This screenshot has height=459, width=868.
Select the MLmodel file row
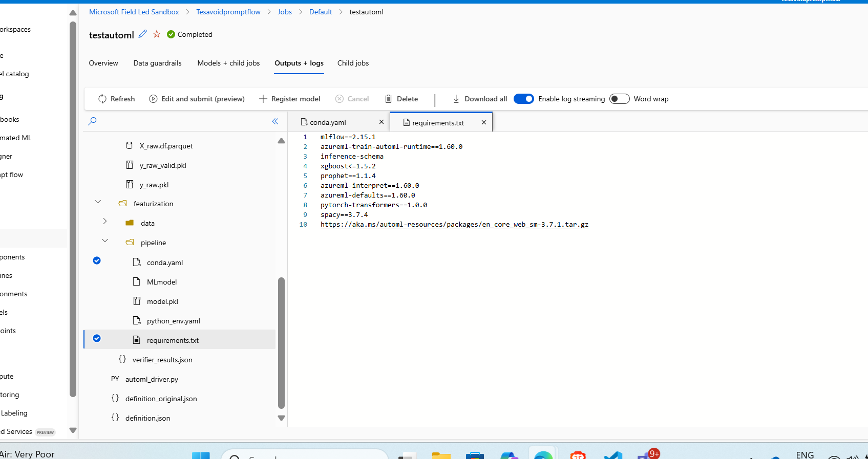point(179,282)
